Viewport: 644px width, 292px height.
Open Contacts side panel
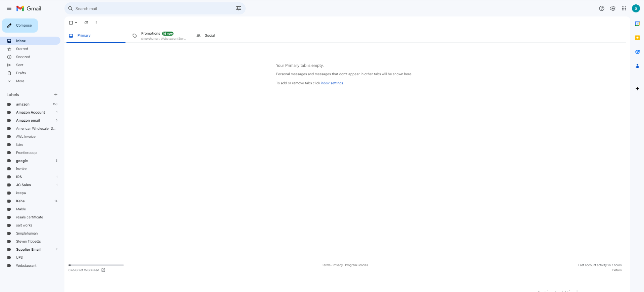pos(637,66)
